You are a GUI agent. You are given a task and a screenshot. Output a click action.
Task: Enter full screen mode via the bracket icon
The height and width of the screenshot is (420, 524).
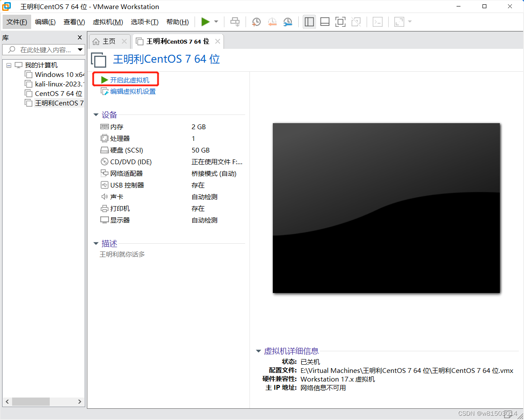click(x=340, y=22)
